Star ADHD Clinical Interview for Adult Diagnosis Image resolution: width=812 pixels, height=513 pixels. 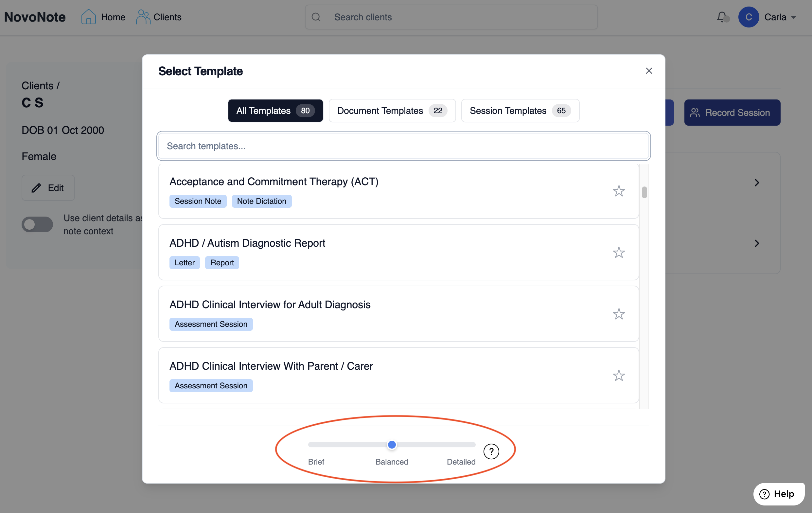tap(618, 314)
